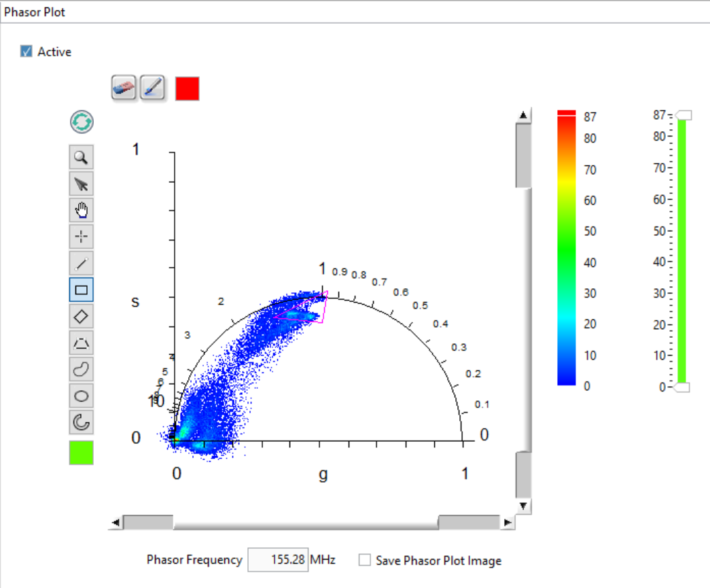The height and width of the screenshot is (588, 710).
Task: Select the hand pan tool
Action: (x=81, y=210)
